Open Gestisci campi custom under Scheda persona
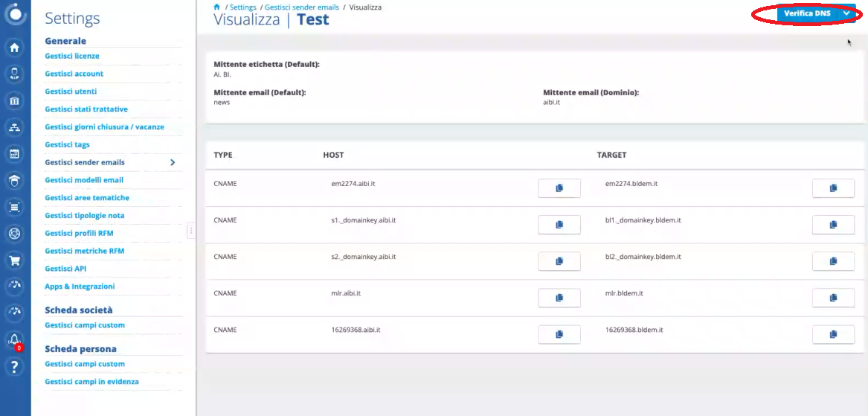 tap(85, 364)
